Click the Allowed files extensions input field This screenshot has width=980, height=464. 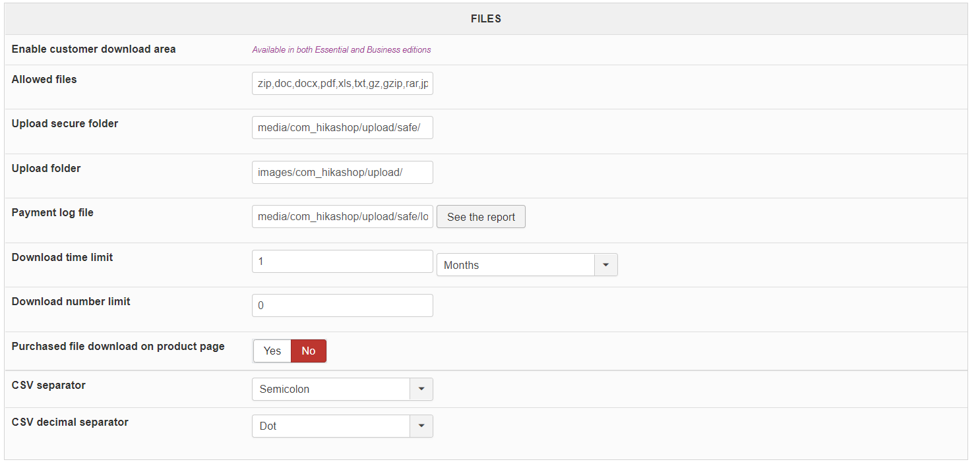click(x=342, y=84)
